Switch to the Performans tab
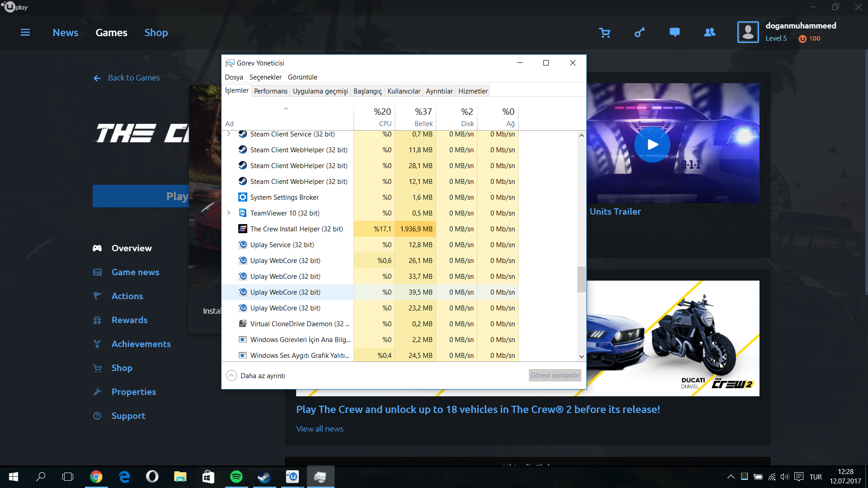 (x=270, y=91)
